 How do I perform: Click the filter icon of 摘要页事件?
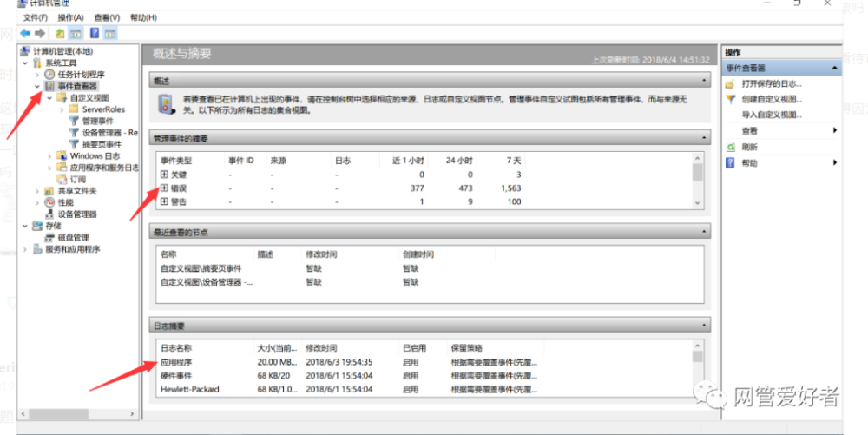coord(74,144)
